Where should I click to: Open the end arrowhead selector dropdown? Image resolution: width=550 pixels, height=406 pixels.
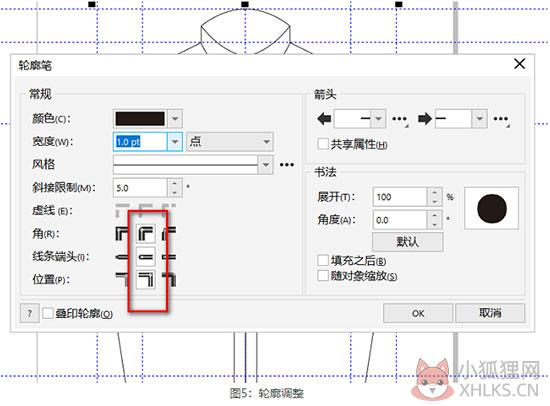[479, 119]
